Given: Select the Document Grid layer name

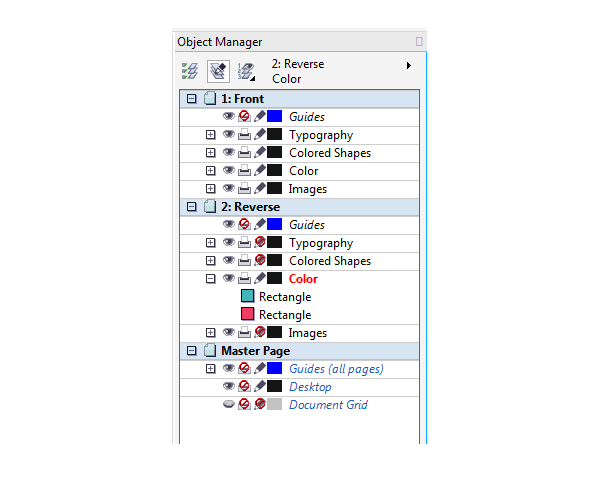Looking at the screenshot, I should 328,405.
